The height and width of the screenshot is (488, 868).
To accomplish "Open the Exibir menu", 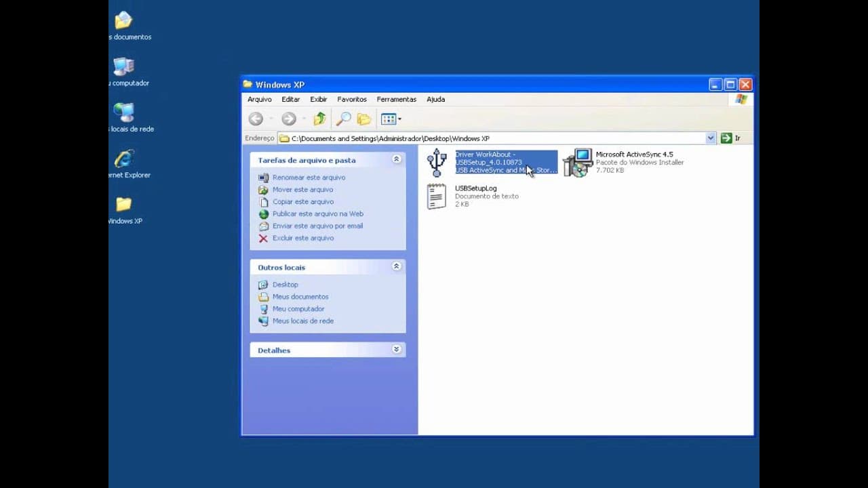I will coord(319,100).
